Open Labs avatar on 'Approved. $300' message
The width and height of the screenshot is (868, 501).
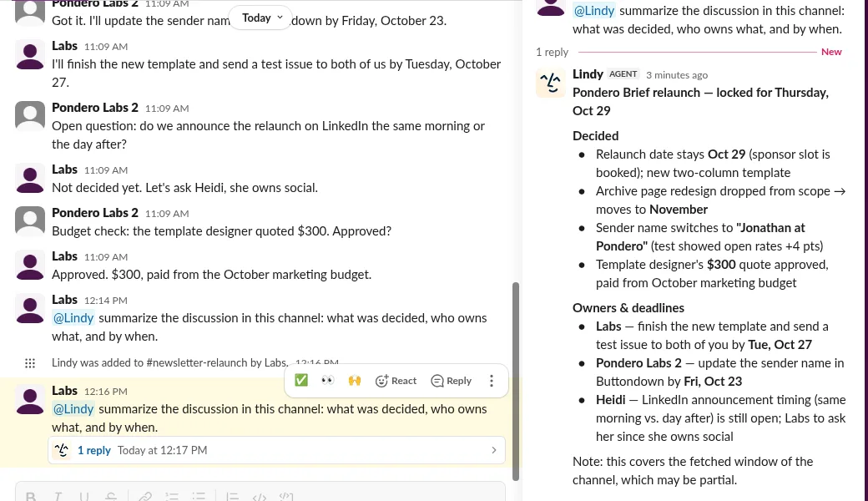click(x=30, y=266)
